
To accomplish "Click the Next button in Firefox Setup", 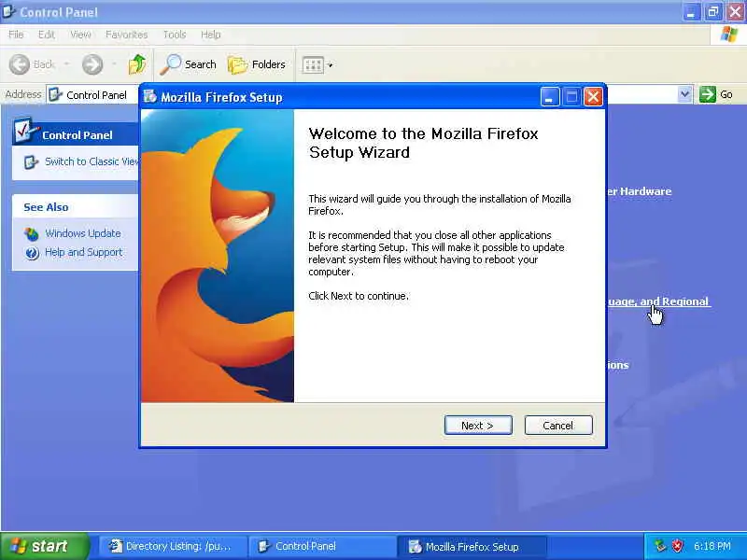I will point(478,426).
